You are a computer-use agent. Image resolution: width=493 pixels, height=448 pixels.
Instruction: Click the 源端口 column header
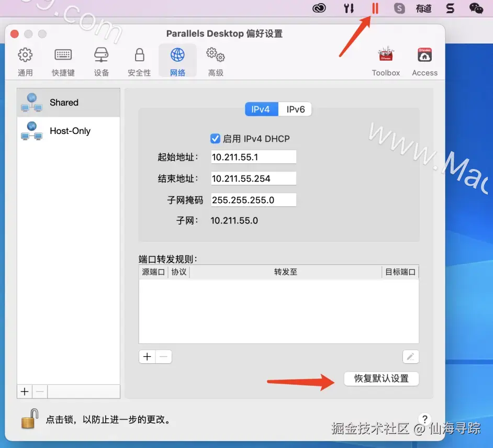(153, 272)
